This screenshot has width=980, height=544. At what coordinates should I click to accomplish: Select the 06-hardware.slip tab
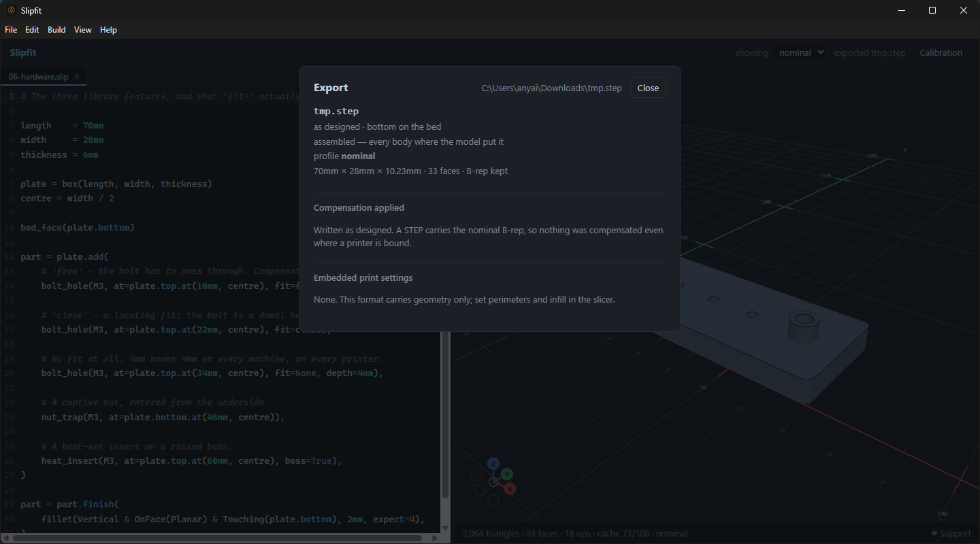pyautogui.click(x=44, y=77)
